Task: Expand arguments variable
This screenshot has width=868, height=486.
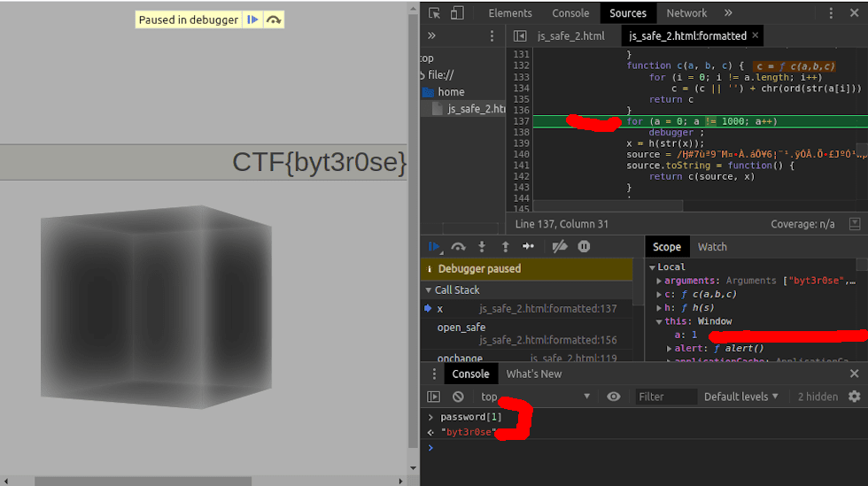Action: pos(659,282)
